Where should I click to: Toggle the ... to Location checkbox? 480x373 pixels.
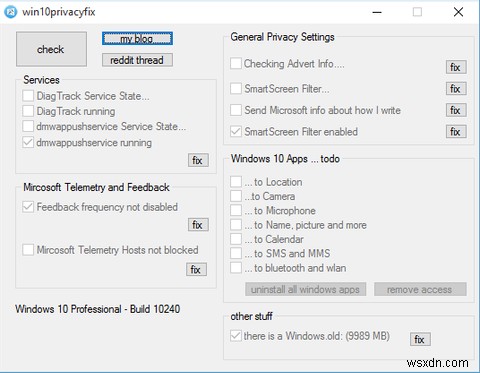pyautogui.click(x=236, y=182)
